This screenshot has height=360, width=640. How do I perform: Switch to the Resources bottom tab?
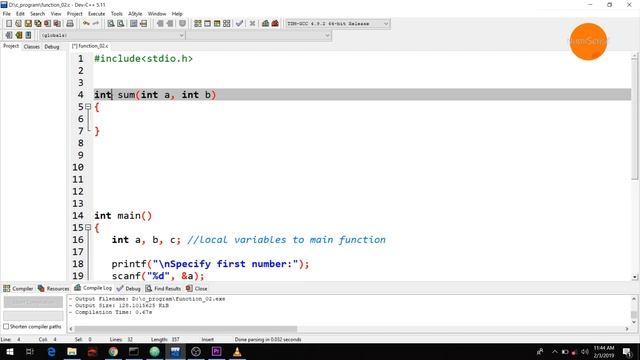coord(54,288)
